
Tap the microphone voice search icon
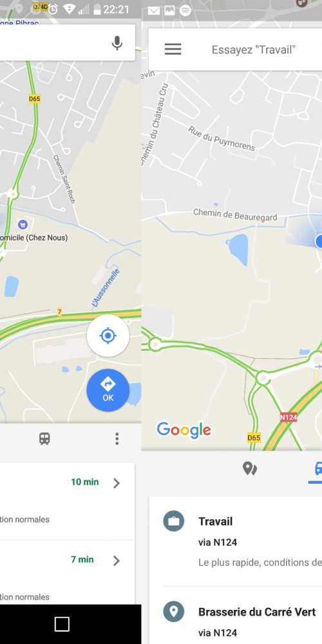(x=117, y=43)
